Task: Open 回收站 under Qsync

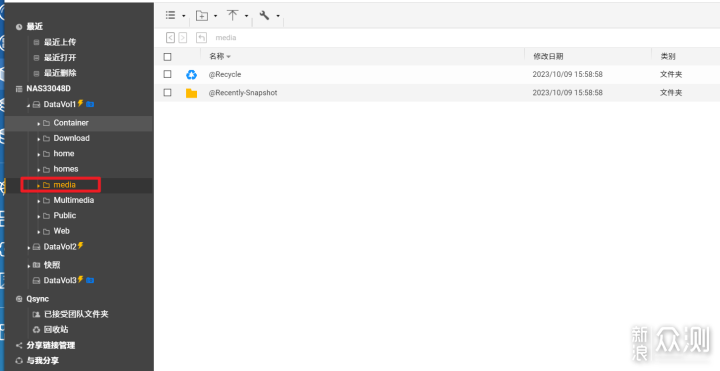Action: click(56, 330)
